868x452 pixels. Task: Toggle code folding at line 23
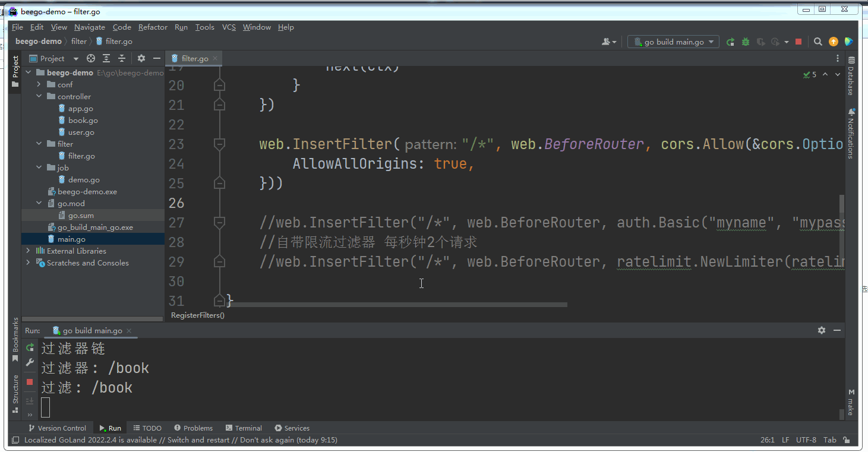[x=219, y=144]
